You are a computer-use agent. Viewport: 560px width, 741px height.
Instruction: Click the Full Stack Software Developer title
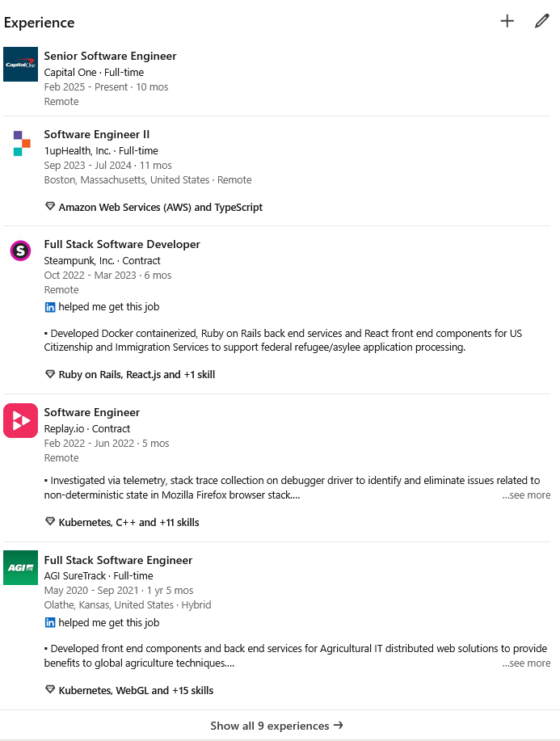pyautogui.click(x=122, y=244)
